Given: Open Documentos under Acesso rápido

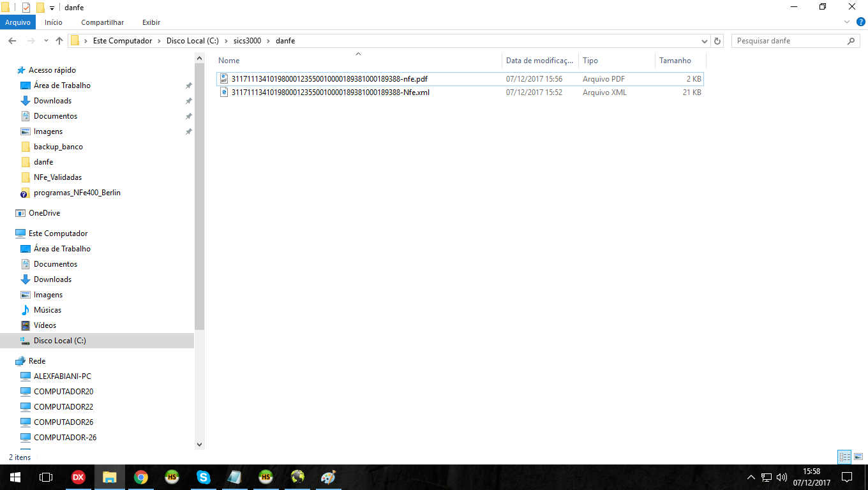Looking at the screenshot, I should tap(56, 116).
